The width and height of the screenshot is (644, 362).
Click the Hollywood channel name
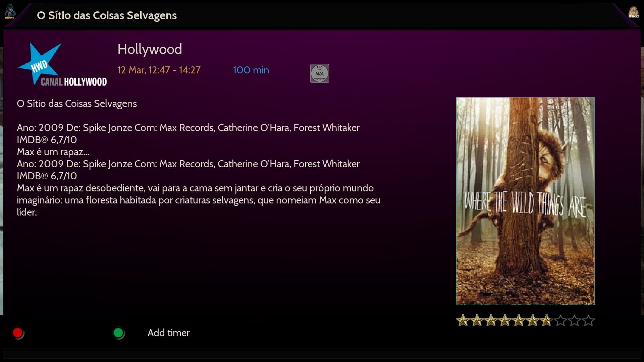coord(150,49)
